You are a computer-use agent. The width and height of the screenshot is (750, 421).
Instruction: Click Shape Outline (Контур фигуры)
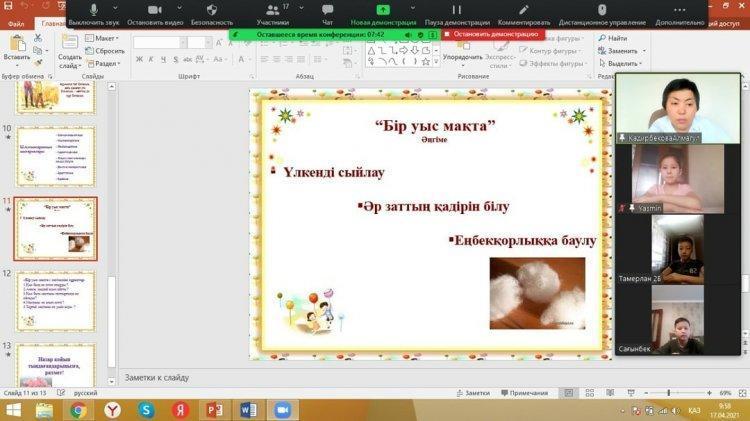(x=551, y=51)
